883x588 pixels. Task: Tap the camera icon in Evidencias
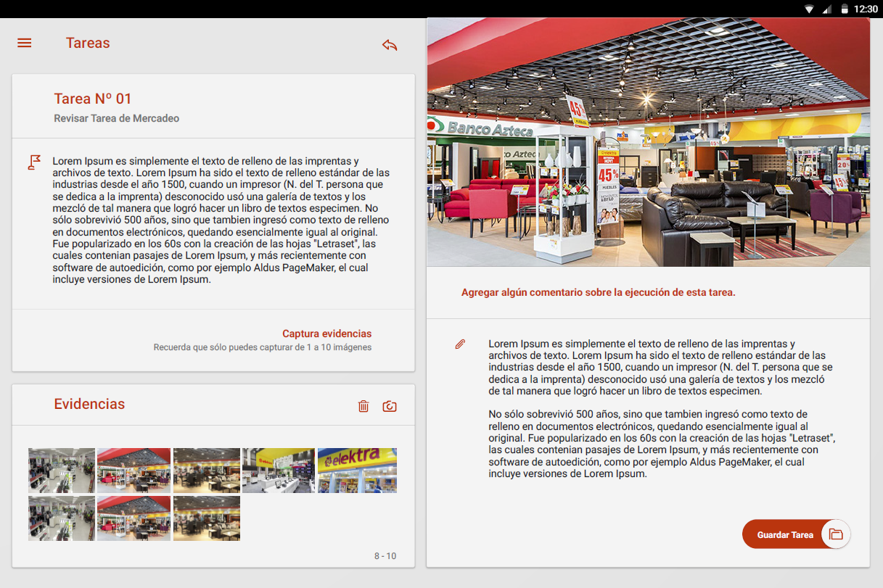pos(390,406)
